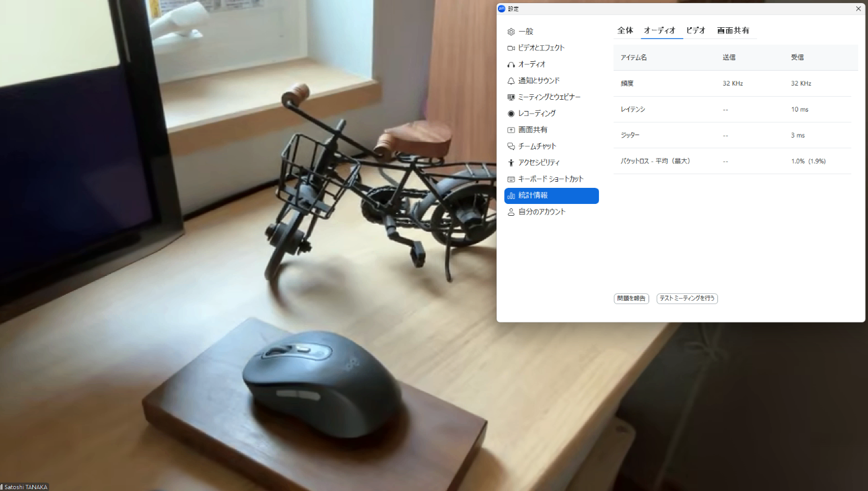Click the 1.0% (1.9%) packet loss value
Viewport: 868px width, 491px height.
click(x=808, y=161)
